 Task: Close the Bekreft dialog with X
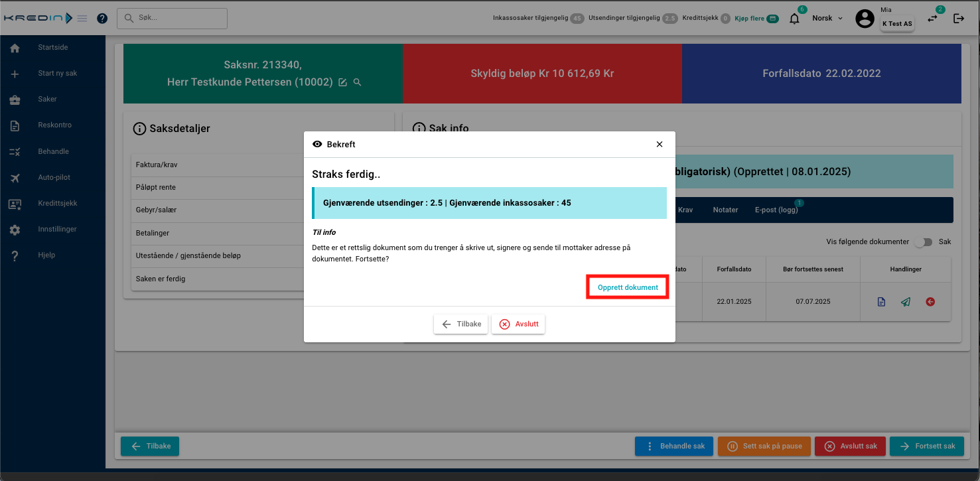point(659,144)
